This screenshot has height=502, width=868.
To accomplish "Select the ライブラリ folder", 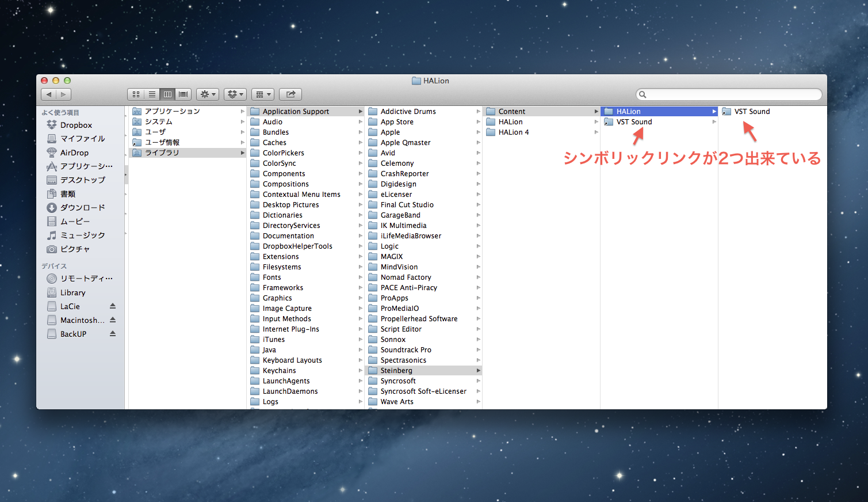I will 188,153.
